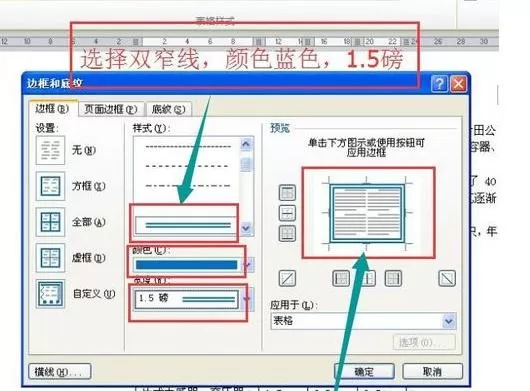
Task: Close the Borders and Shading dialog
Action: tap(458, 83)
